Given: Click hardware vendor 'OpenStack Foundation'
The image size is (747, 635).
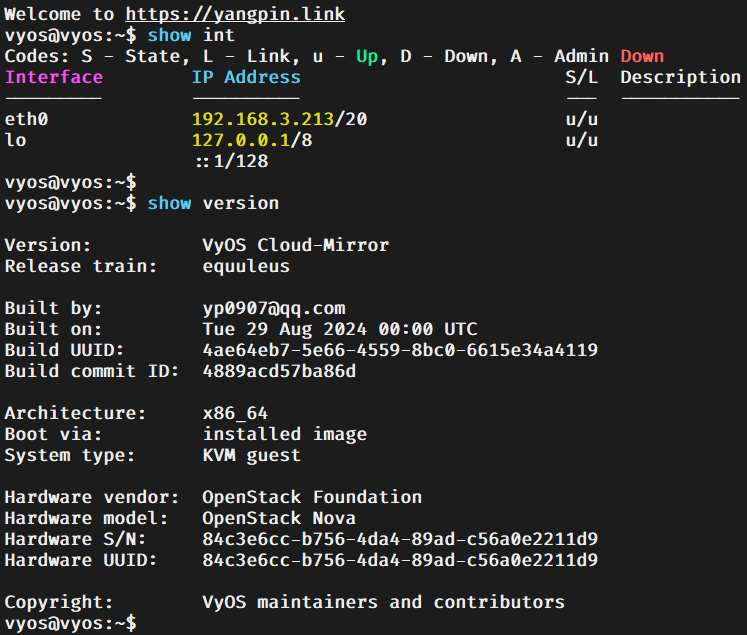Looking at the screenshot, I should pos(312,497).
